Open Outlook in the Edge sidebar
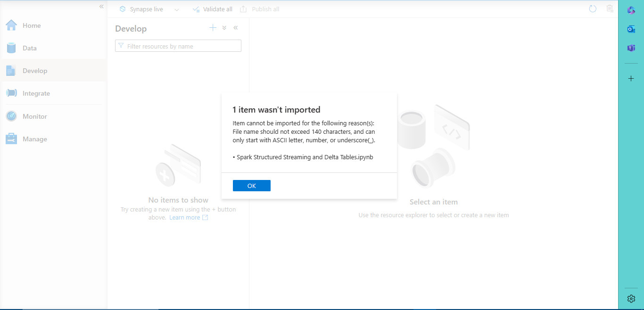644x310 pixels. (x=631, y=29)
